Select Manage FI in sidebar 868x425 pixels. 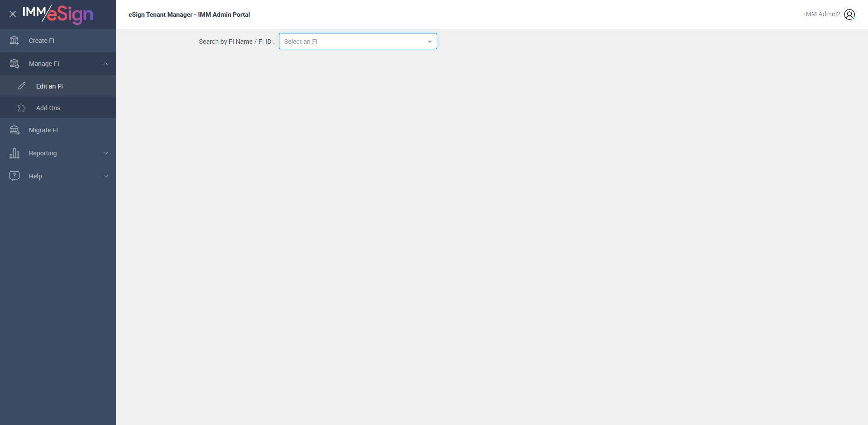coord(58,64)
